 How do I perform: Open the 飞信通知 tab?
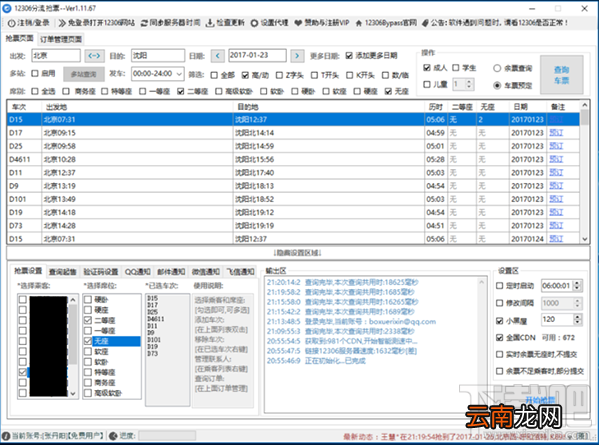pos(240,272)
